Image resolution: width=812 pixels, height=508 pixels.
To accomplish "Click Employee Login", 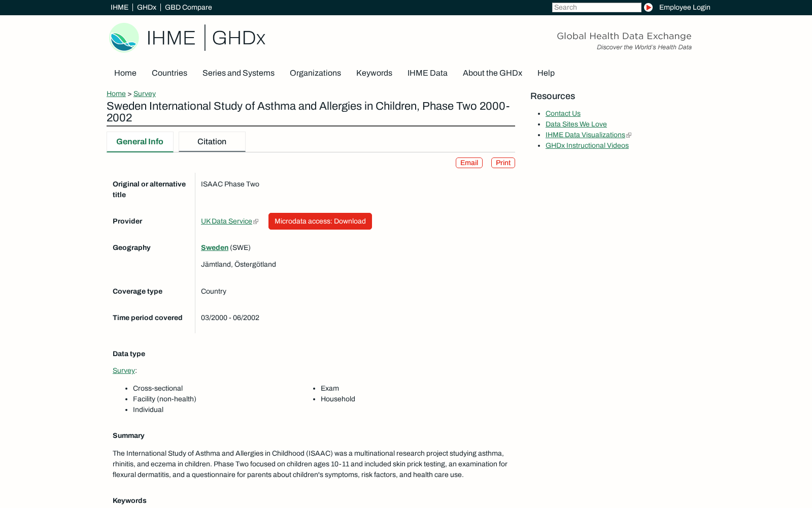I will pyautogui.click(x=685, y=7).
